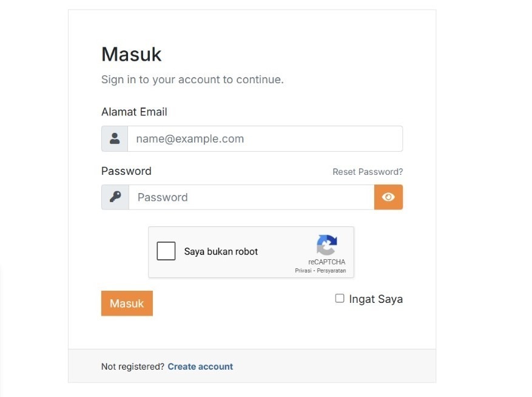Check the Saya bukan robot box
This screenshot has width=532, height=397.
[x=166, y=251]
